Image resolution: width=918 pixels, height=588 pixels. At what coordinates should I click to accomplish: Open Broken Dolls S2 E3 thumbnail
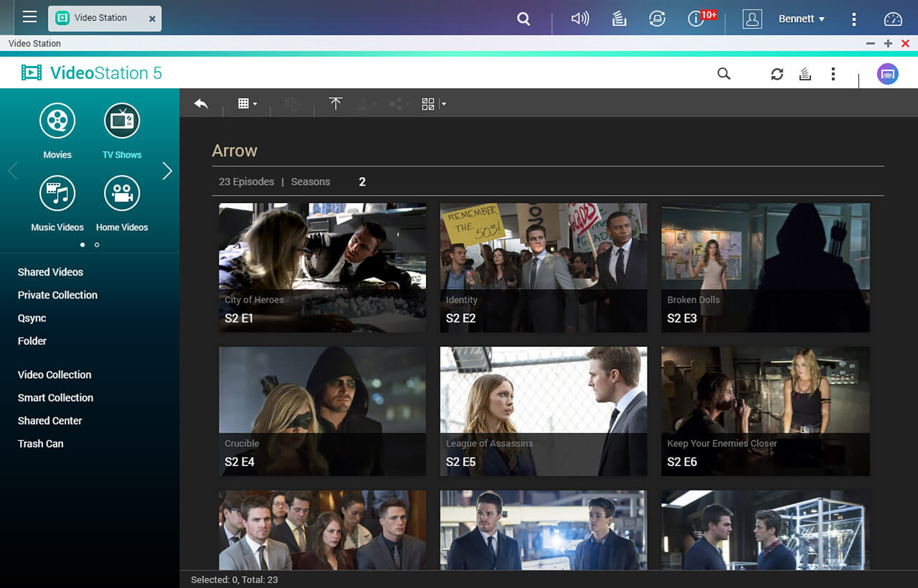click(765, 267)
